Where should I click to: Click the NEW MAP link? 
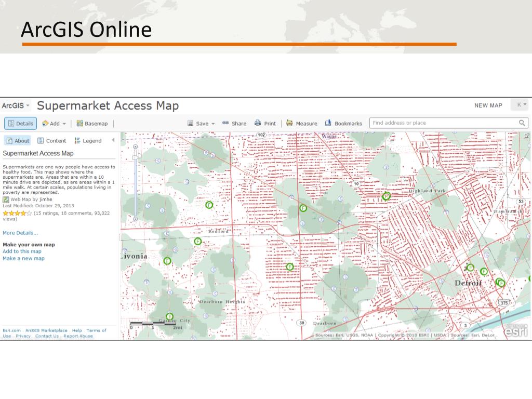[x=488, y=105]
